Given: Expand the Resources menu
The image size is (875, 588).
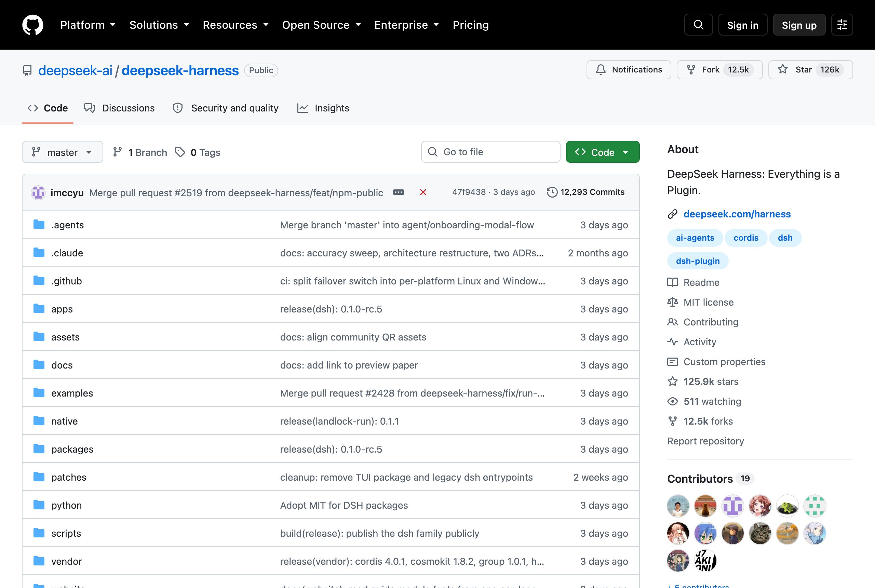Looking at the screenshot, I should click(235, 25).
